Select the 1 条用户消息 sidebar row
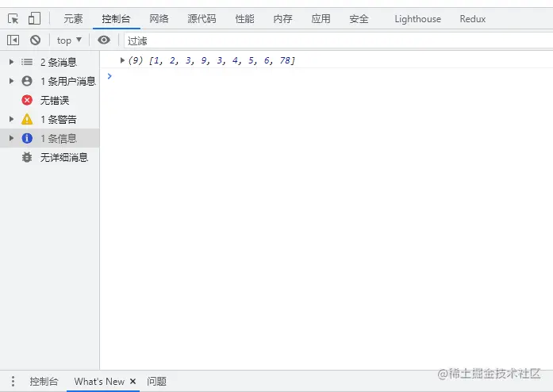Screen dimensions: 553x392 50,81
